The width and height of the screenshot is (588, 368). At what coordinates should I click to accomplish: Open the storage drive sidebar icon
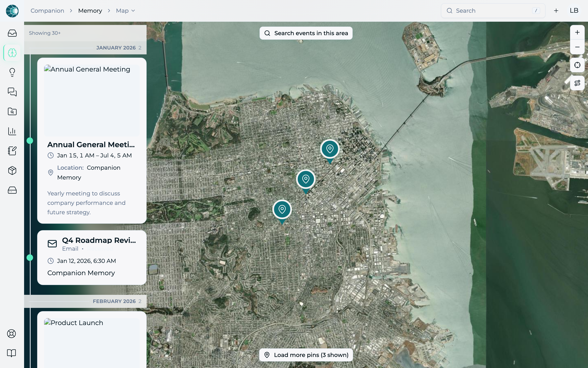(x=12, y=190)
